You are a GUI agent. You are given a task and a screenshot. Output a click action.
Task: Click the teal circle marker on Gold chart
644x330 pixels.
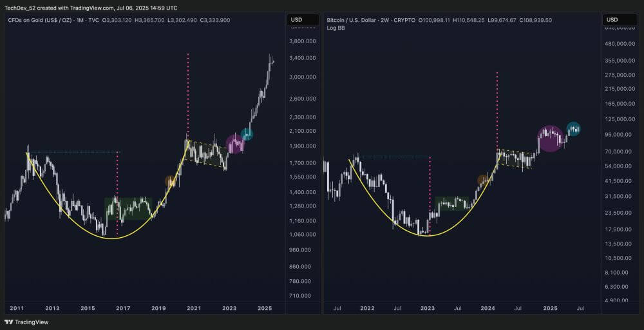(247, 134)
